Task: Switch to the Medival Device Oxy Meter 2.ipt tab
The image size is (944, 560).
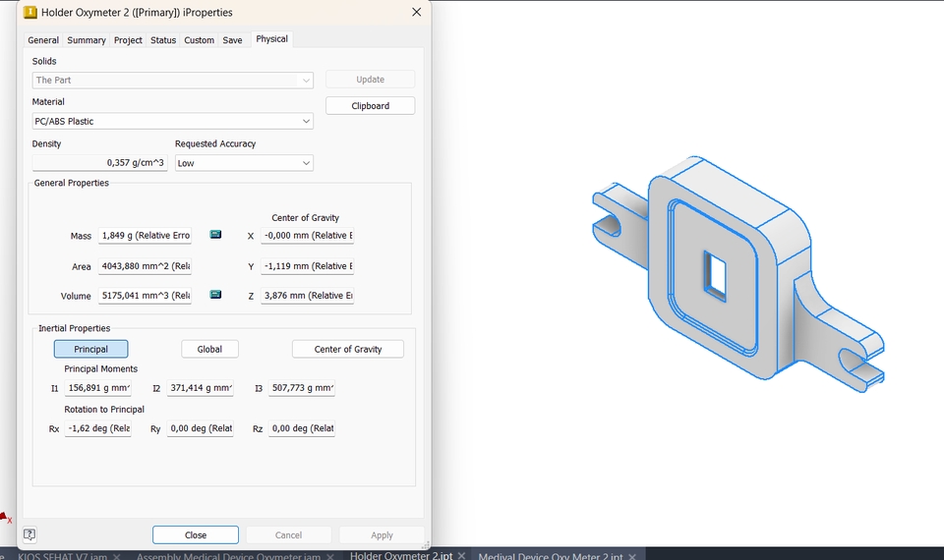Action: point(551,556)
